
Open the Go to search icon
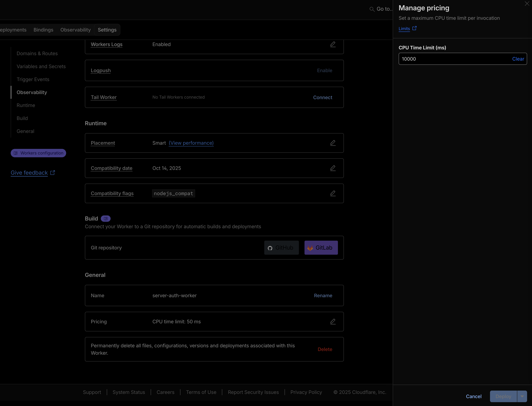372,9
